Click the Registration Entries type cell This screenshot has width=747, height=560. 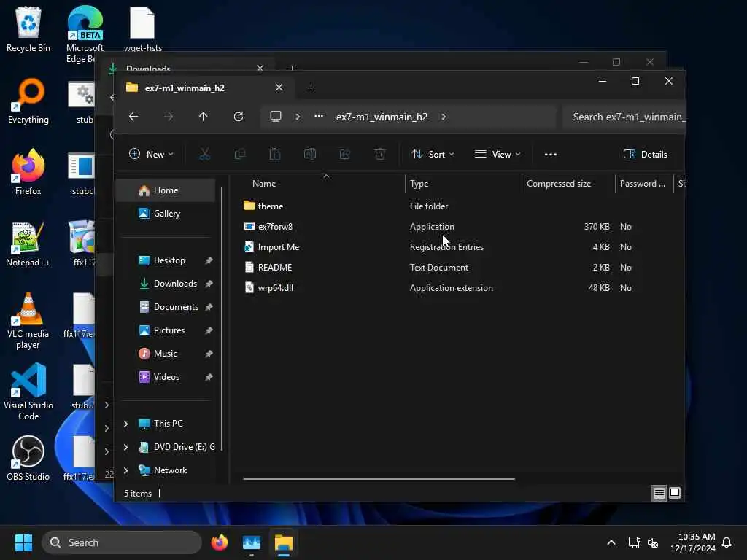click(x=446, y=246)
